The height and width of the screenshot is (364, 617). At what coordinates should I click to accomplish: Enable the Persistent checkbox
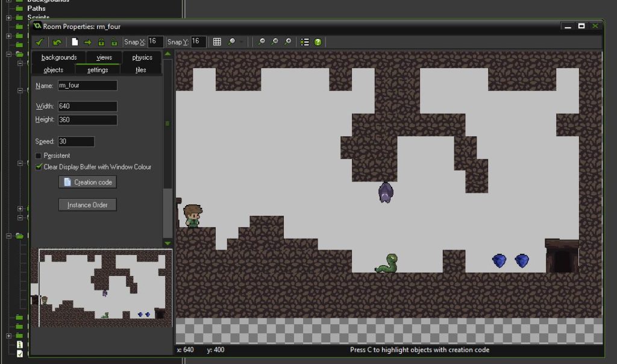click(x=37, y=155)
